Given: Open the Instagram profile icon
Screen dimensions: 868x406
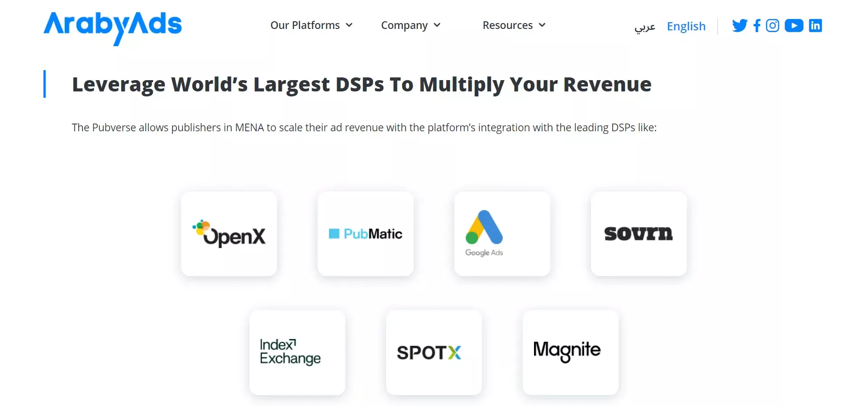Looking at the screenshot, I should pyautogui.click(x=773, y=26).
